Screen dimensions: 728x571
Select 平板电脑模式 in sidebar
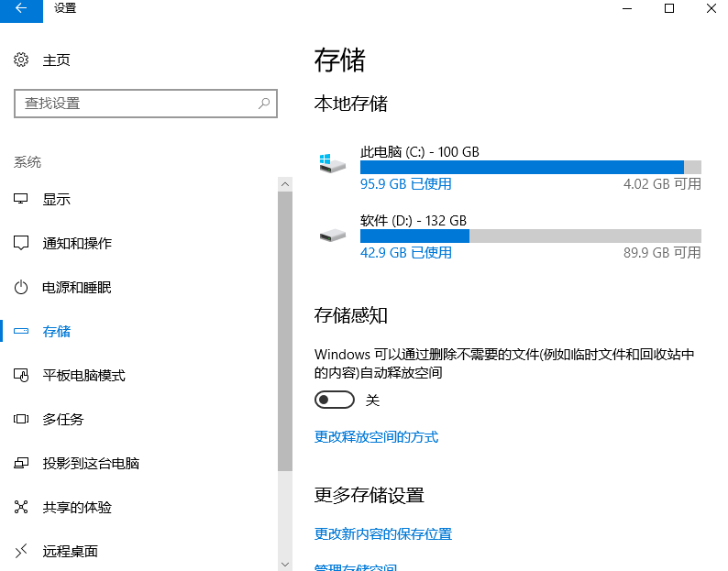coord(84,375)
